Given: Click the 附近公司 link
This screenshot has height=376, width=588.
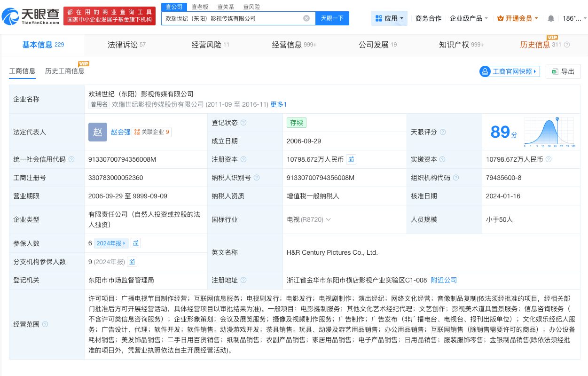Looking at the screenshot, I should (444, 280).
